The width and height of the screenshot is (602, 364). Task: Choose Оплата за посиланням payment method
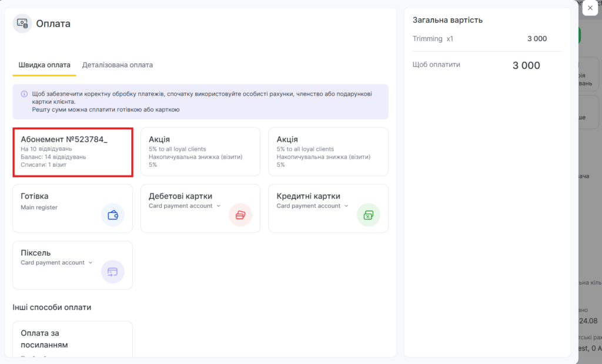pos(72,339)
